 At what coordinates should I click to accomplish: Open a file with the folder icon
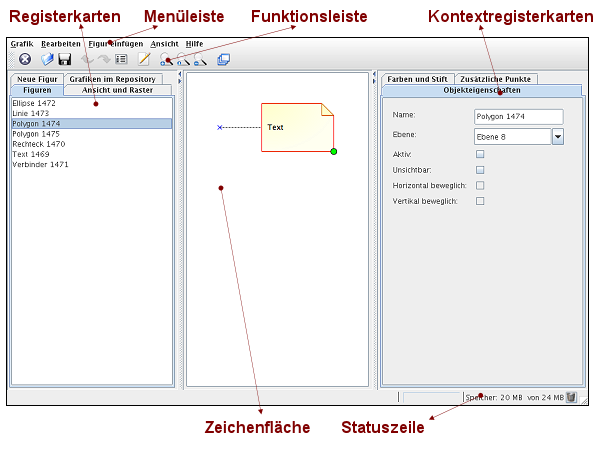(x=47, y=59)
